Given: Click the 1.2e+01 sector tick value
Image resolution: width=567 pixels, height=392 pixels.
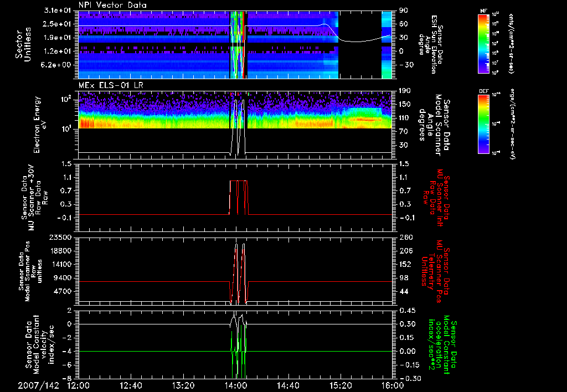Looking at the screenshot, I should [58, 51].
